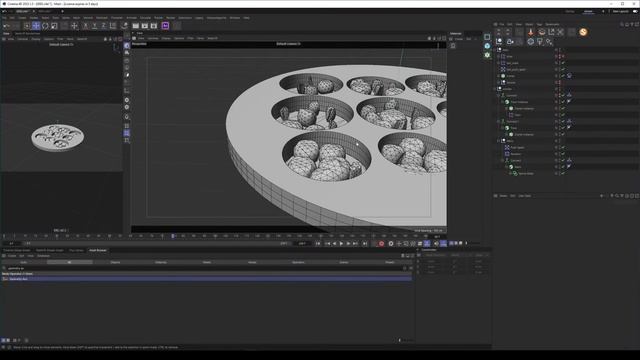Toggle the coordinate system button

(113, 26)
